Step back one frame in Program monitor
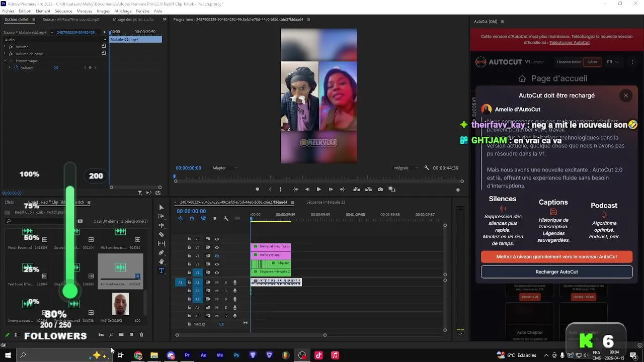 click(x=307, y=190)
